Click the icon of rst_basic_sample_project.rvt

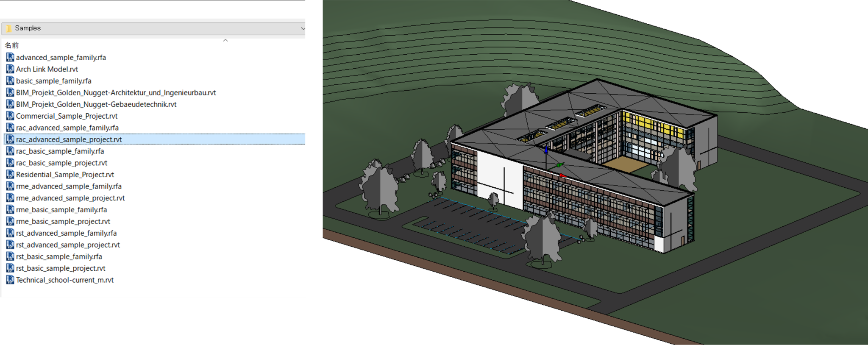pos(10,268)
